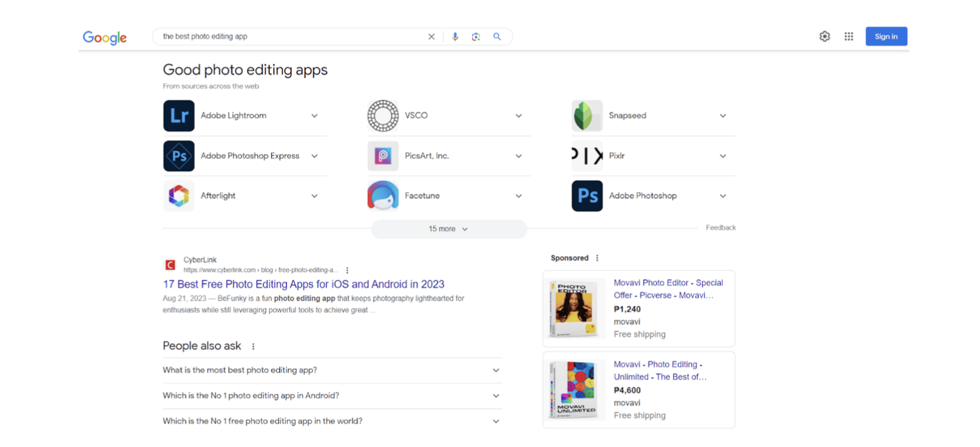Expand the Adobe Photoshop Express entry
The image size is (980, 447).
pyautogui.click(x=315, y=156)
